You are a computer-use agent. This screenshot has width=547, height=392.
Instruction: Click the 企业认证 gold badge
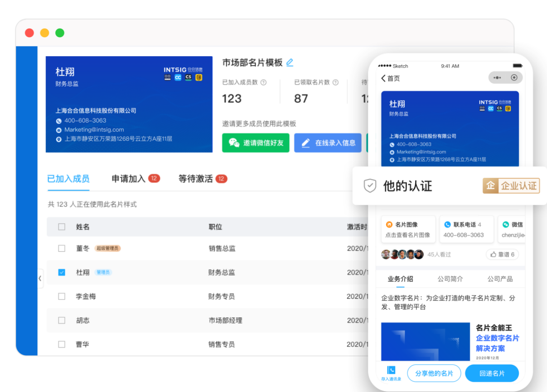point(511,186)
